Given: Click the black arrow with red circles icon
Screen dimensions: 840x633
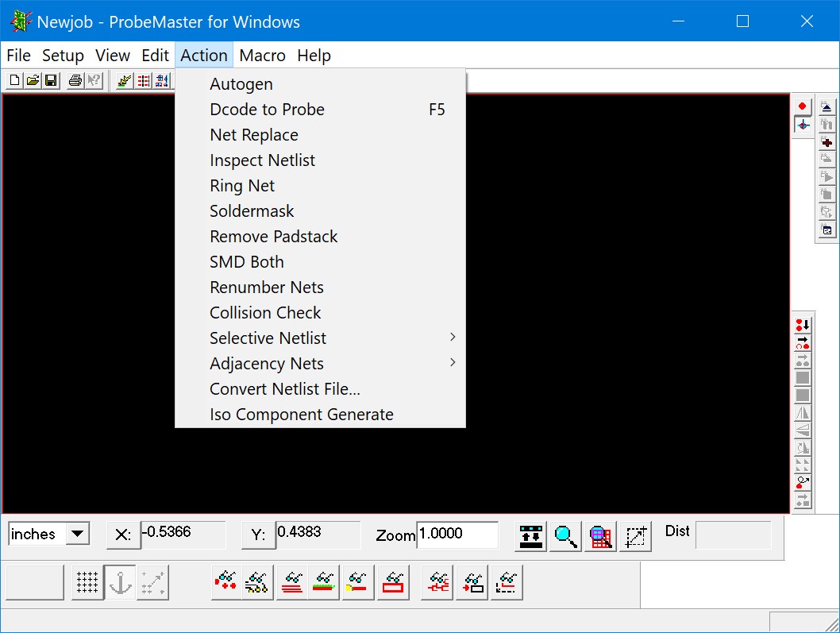Looking at the screenshot, I should click(x=803, y=342).
